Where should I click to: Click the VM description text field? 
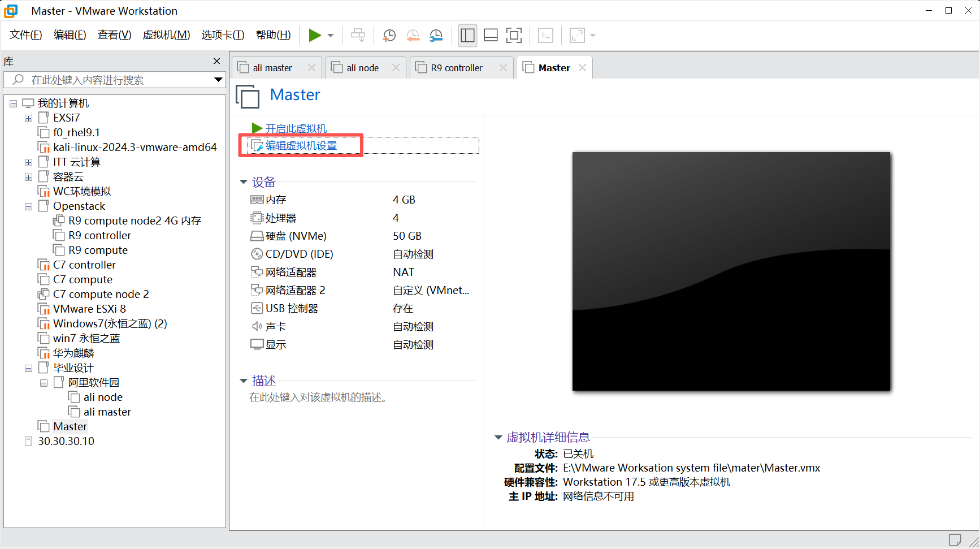pyautogui.click(x=318, y=397)
